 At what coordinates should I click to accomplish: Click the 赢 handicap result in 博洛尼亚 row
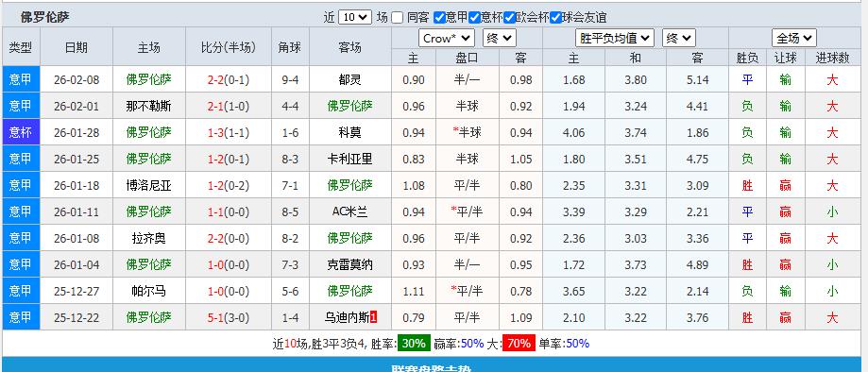point(785,185)
